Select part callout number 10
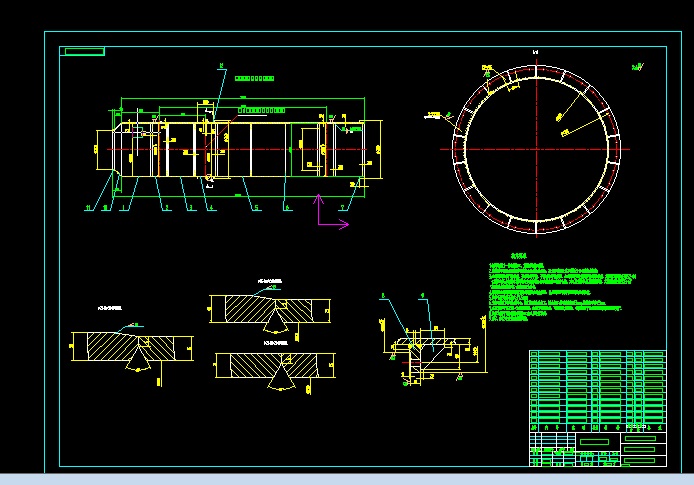 [x=105, y=208]
